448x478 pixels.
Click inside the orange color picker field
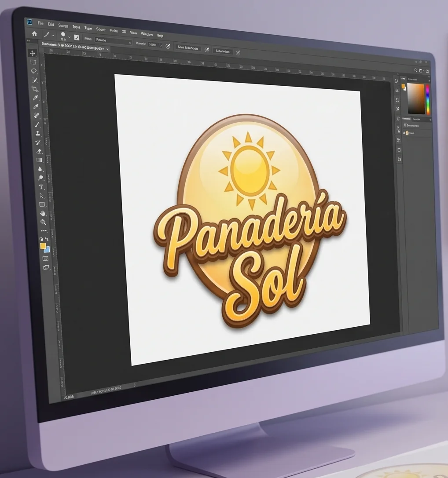click(417, 99)
